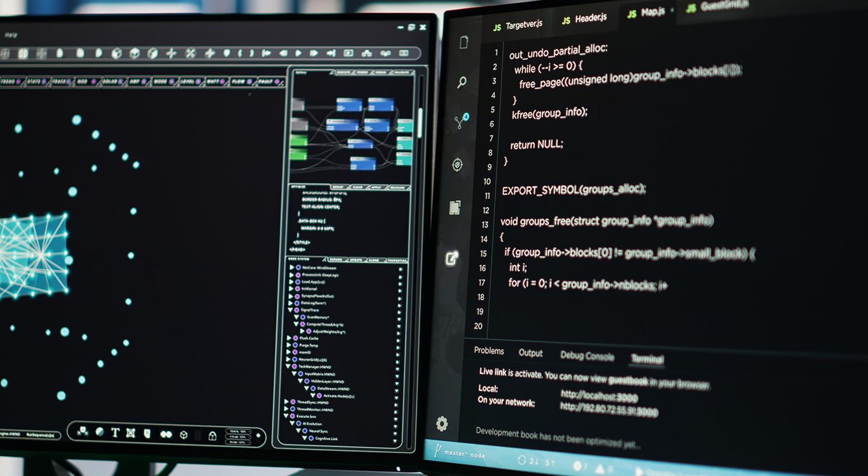The height and width of the screenshot is (476, 868).
Task: Open the Opacity dropdown in the bottom toolbar
Action: coord(238,431)
